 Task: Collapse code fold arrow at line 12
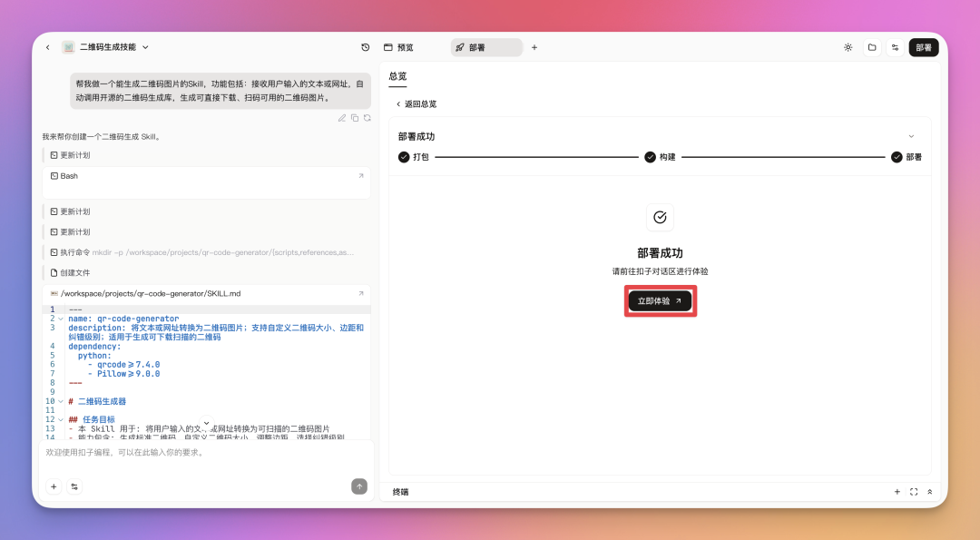pyautogui.click(x=61, y=419)
